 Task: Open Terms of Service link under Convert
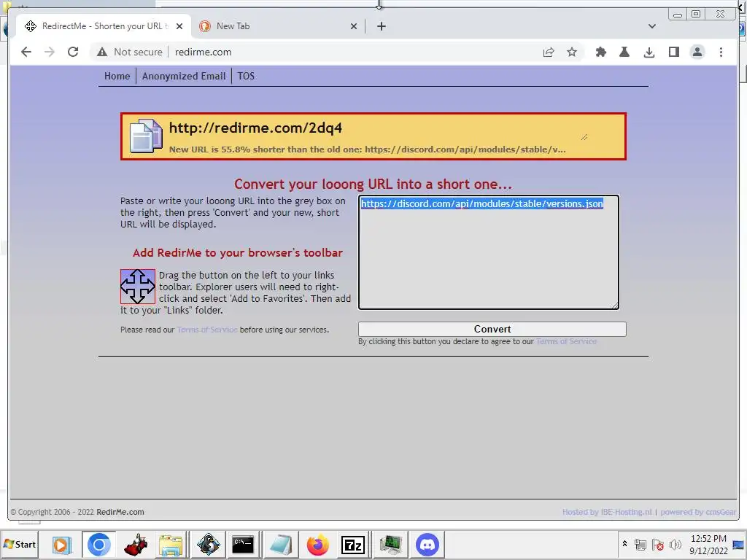tap(566, 341)
